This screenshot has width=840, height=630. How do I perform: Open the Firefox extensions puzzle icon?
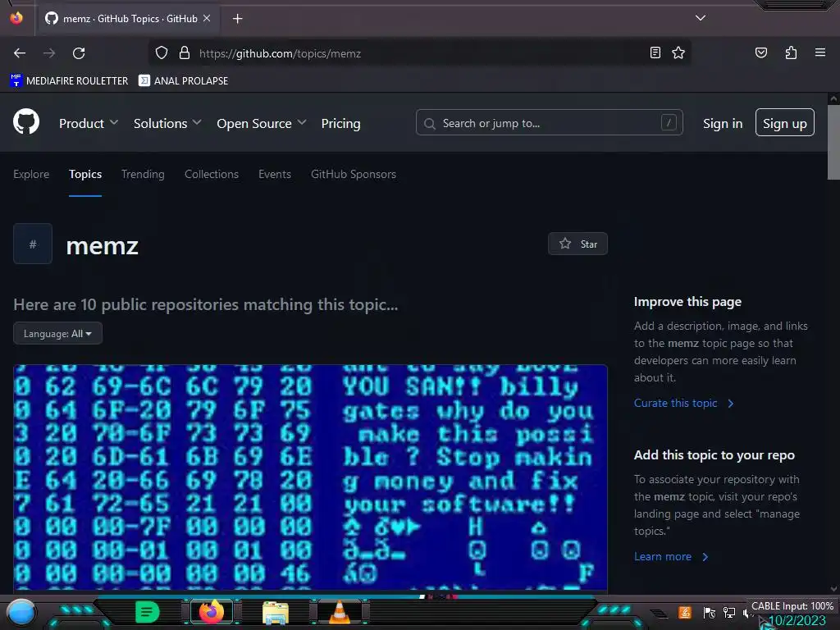[791, 52]
